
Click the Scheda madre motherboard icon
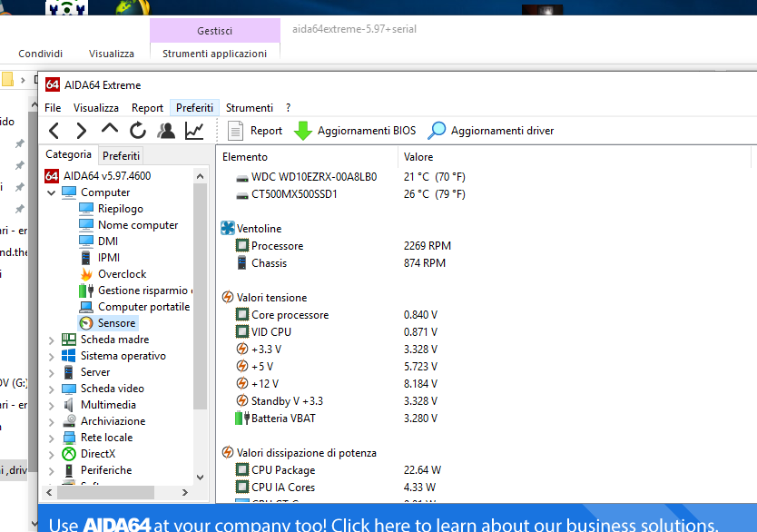[x=69, y=340]
